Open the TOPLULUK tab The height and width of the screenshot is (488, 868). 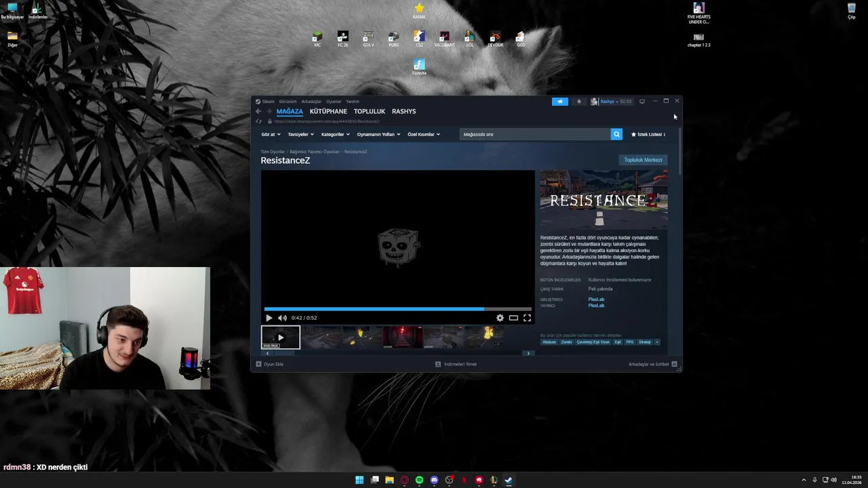click(370, 111)
